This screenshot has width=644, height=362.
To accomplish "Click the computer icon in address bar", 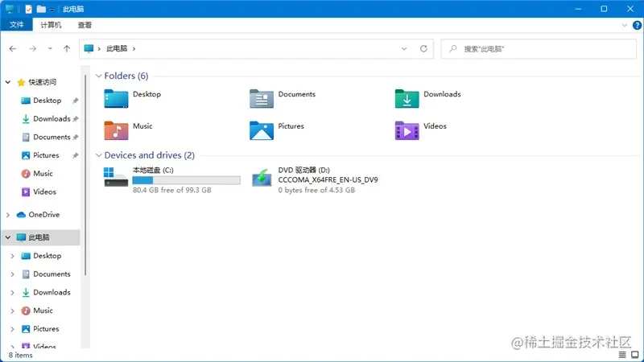I will coord(89,48).
